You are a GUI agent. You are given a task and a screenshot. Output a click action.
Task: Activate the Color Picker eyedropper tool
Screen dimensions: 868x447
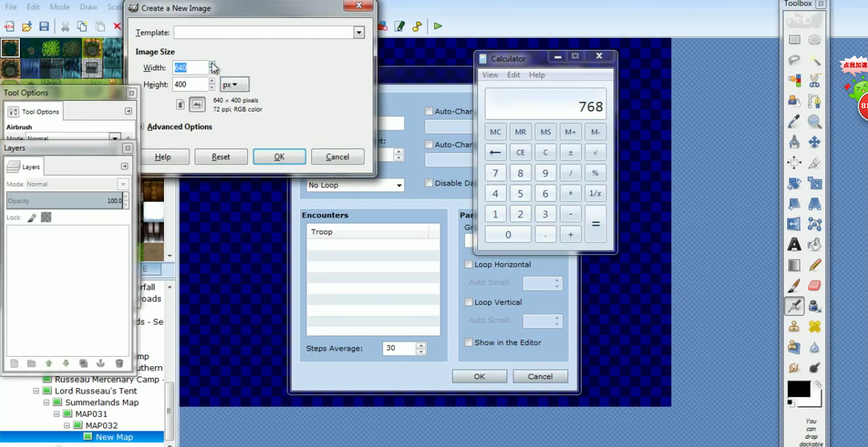click(x=794, y=121)
